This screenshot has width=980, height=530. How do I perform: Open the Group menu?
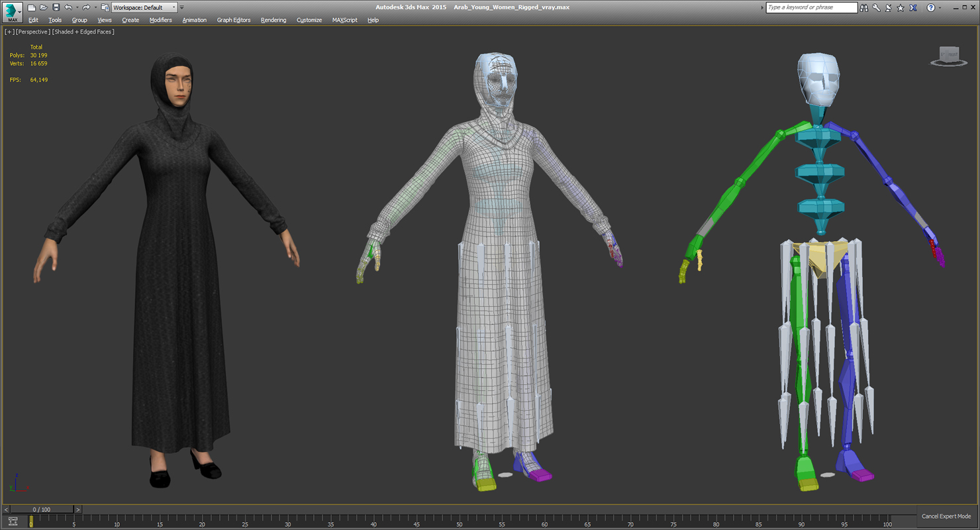(79, 20)
